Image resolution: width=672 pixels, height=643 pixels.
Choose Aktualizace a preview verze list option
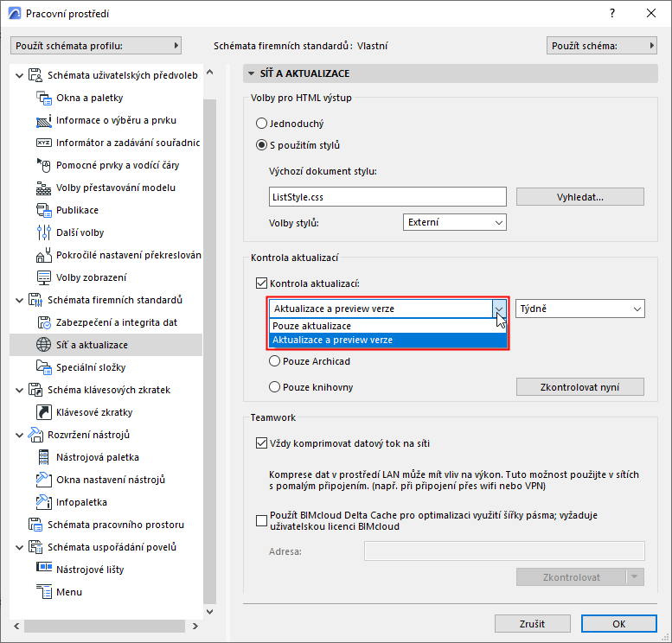pos(387,341)
